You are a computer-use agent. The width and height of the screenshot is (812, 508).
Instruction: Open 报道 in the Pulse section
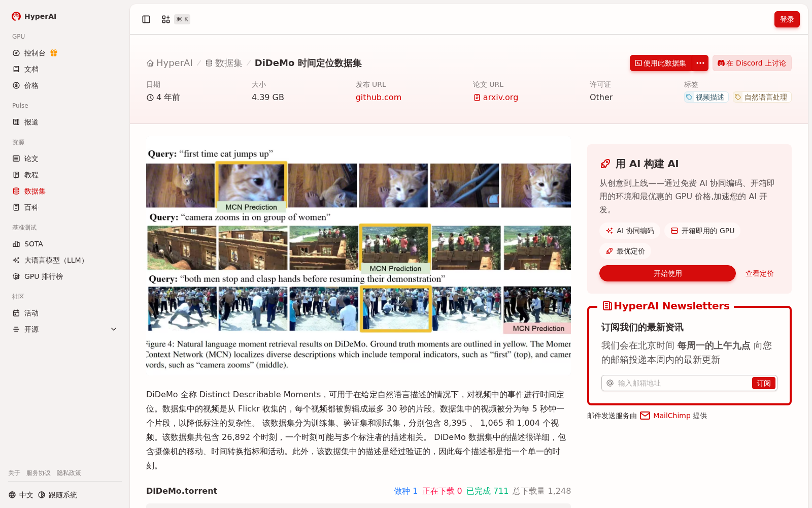pyautogui.click(x=25, y=122)
